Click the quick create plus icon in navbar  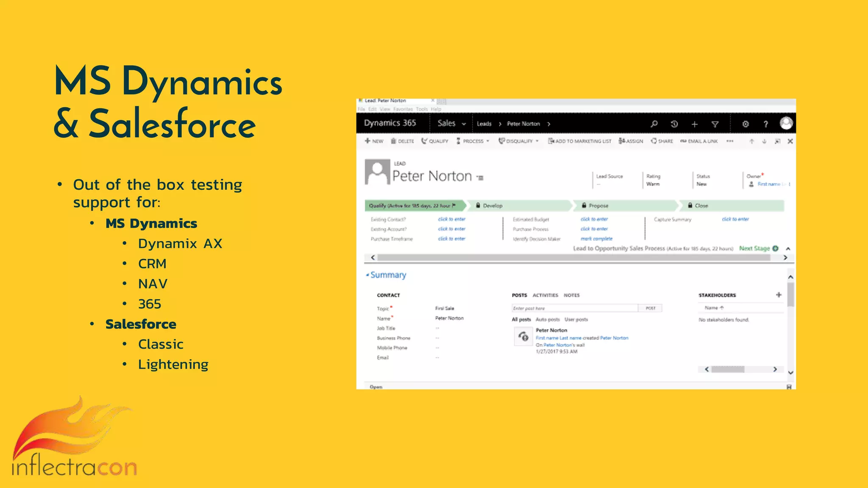pyautogui.click(x=694, y=124)
